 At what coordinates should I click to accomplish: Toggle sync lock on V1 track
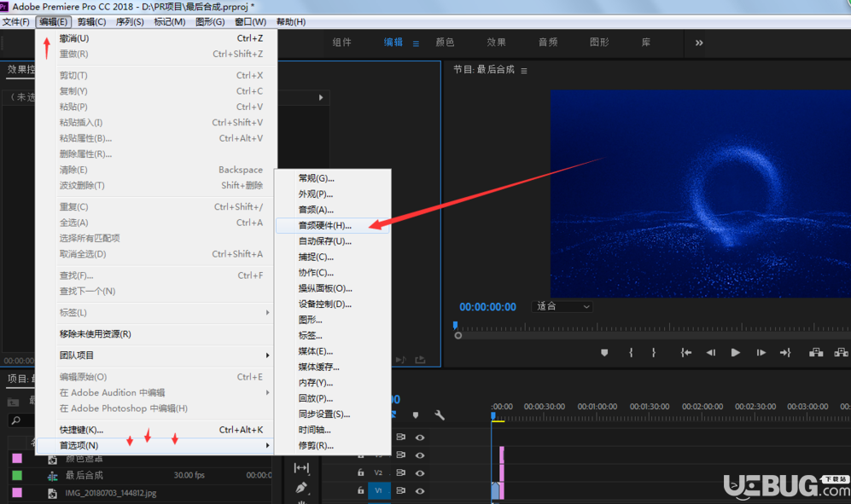pyautogui.click(x=400, y=490)
